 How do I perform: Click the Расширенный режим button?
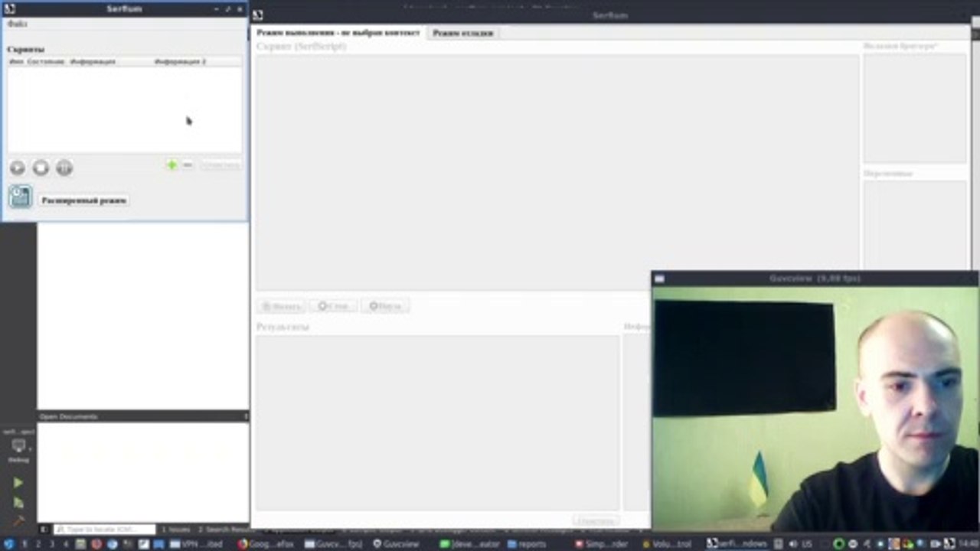[x=84, y=201]
